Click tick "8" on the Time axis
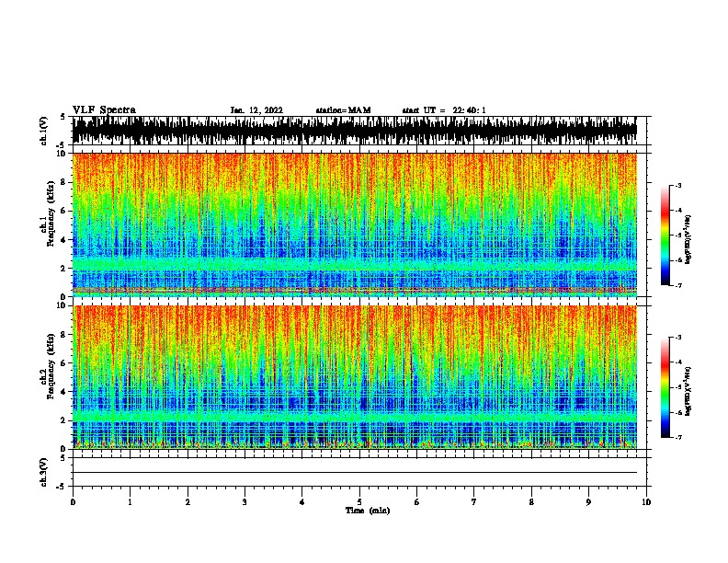Viewport: 728px width, 563px height. click(x=531, y=502)
